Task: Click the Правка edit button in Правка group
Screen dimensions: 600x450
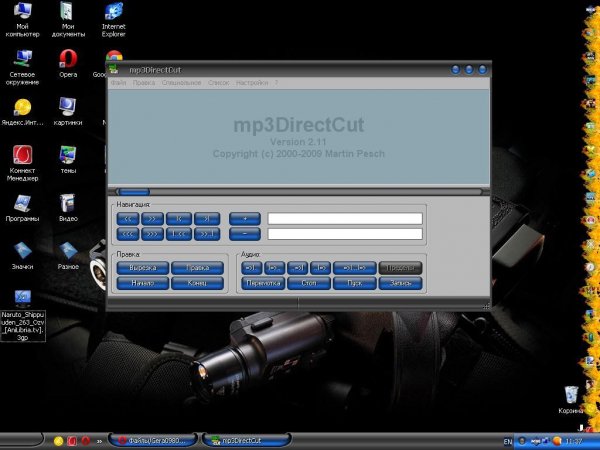Action: [x=197, y=268]
